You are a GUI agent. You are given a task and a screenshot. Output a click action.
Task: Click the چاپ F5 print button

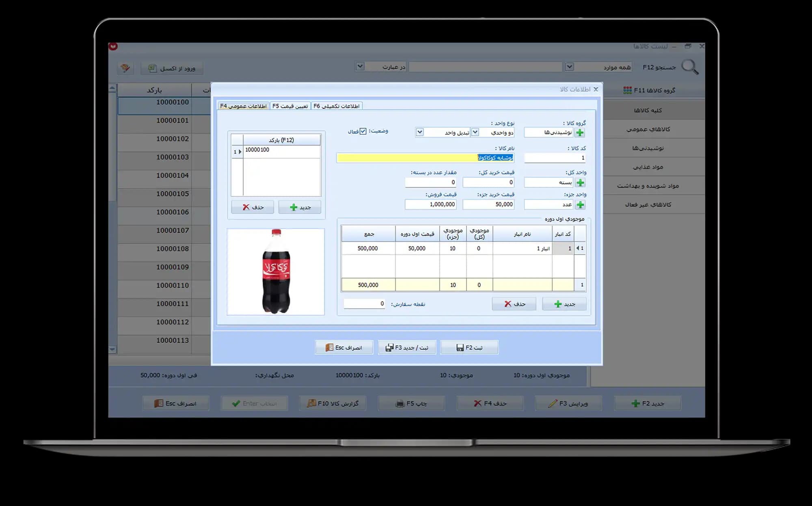(411, 403)
